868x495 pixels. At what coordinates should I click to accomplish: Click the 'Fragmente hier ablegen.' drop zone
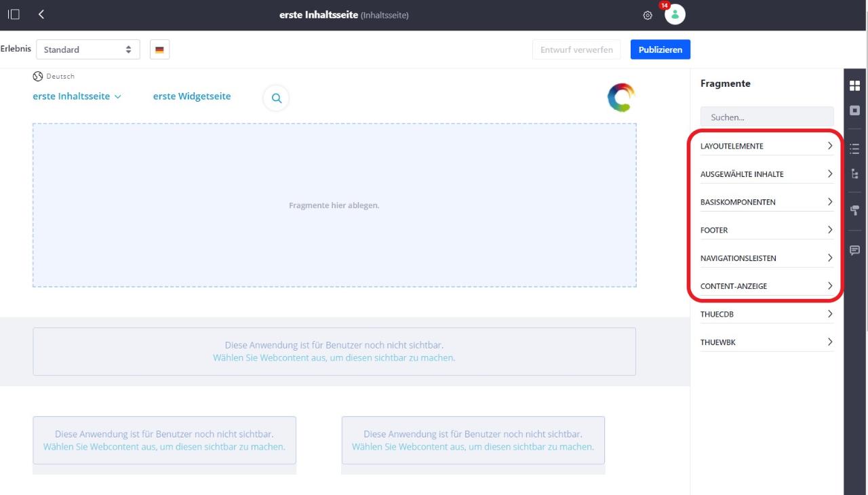334,205
